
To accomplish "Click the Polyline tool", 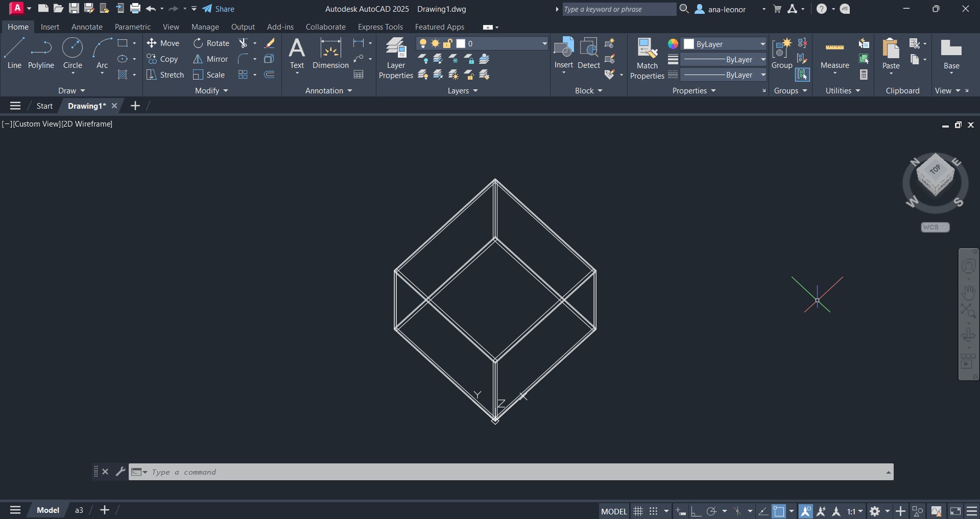I will tap(41, 54).
